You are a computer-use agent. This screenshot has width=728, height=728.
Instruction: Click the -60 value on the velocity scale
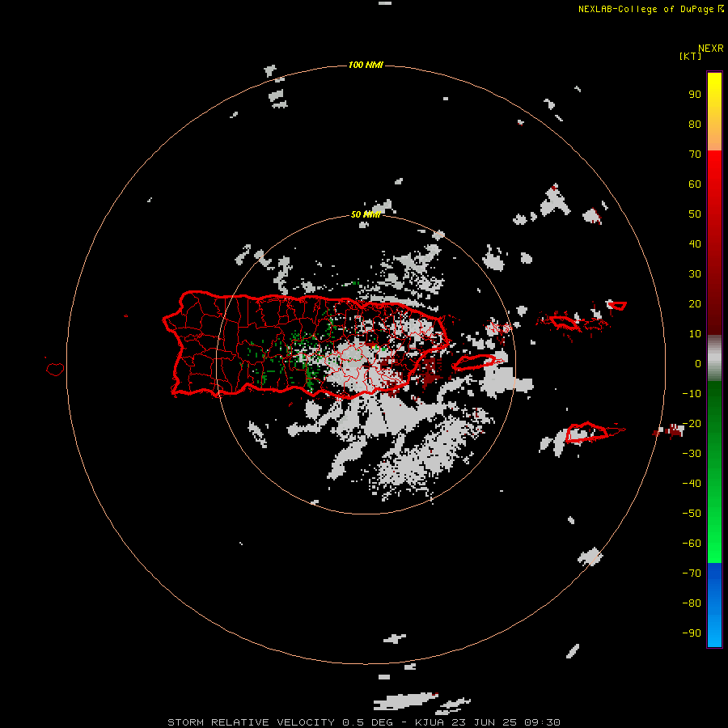click(692, 544)
